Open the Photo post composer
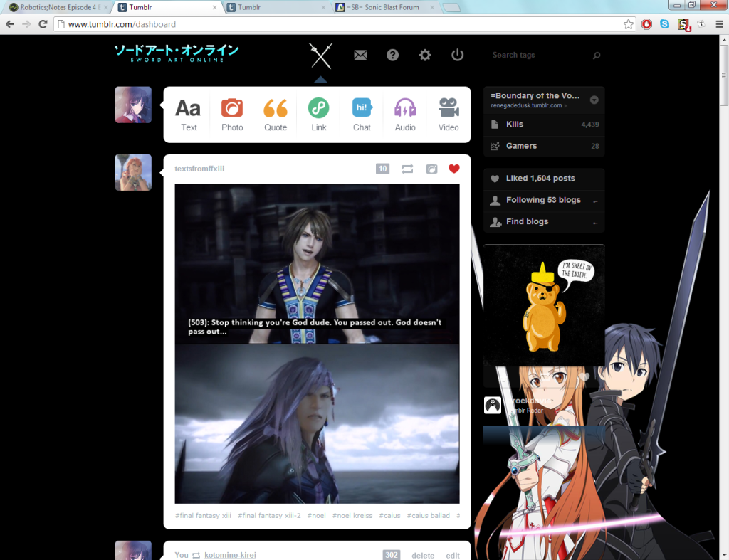This screenshot has width=729, height=560. coord(232,114)
